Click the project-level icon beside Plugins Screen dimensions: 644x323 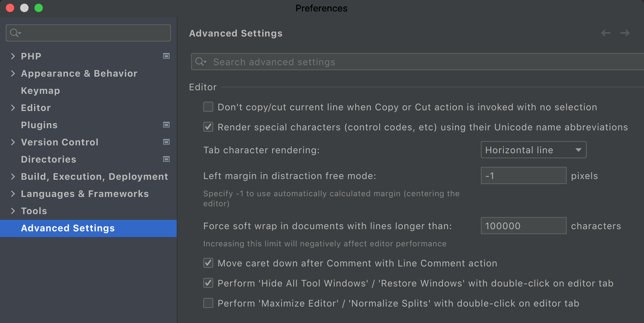click(x=166, y=125)
